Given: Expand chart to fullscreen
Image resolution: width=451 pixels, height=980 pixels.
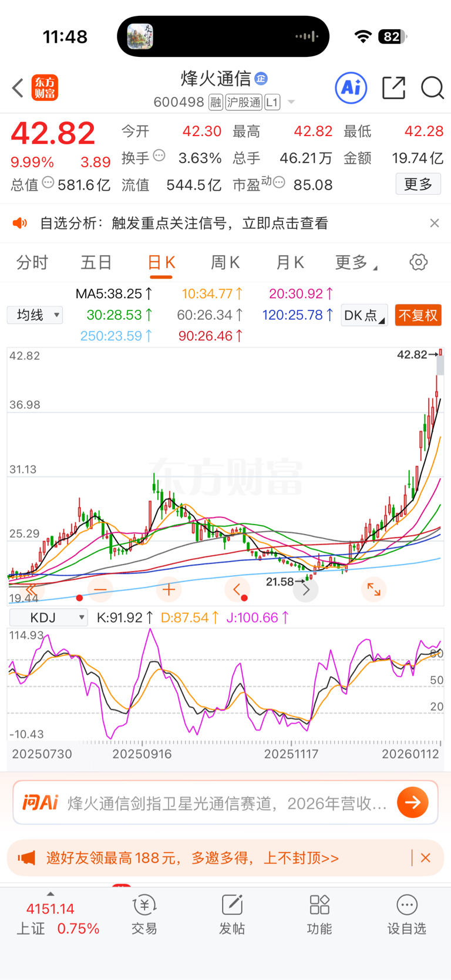Looking at the screenshot, I should 373,589.
